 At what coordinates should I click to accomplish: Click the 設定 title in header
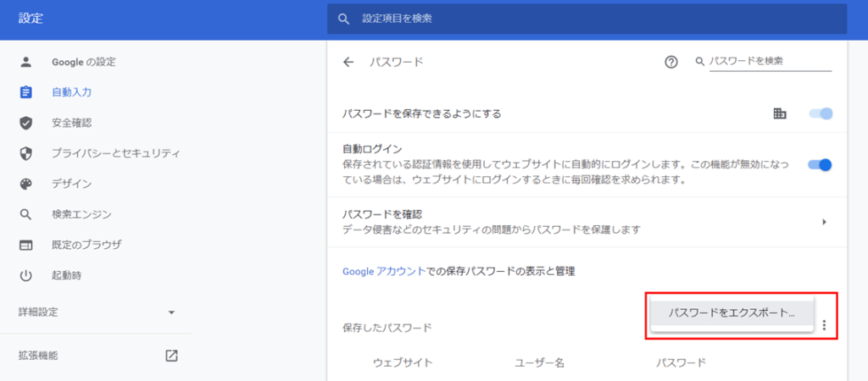click(x=31, y=19)
